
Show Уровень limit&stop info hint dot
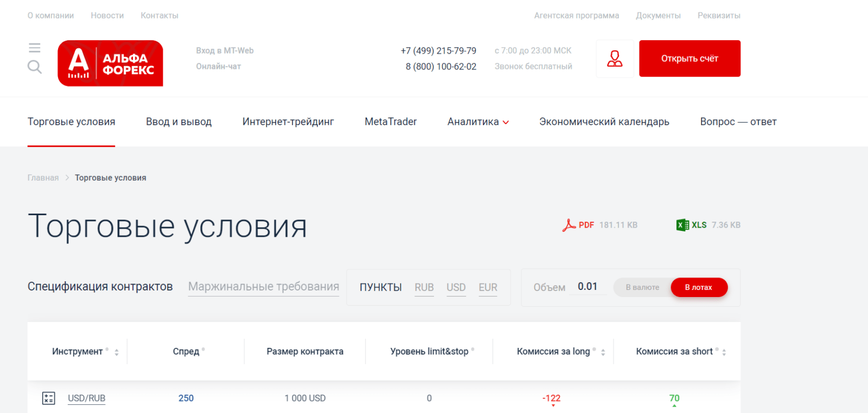[x=473, y=349]
